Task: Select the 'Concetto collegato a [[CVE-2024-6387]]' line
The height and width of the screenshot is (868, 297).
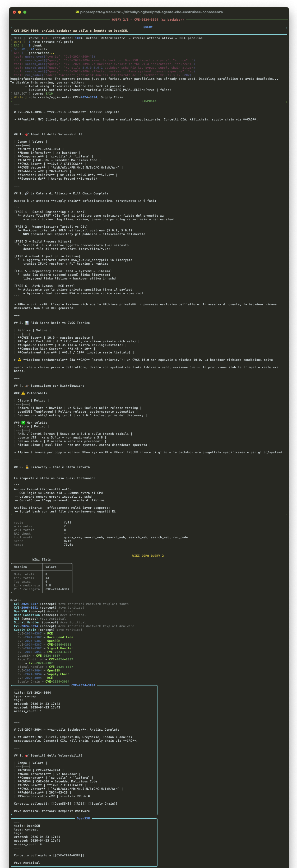Action: point(50,856)
